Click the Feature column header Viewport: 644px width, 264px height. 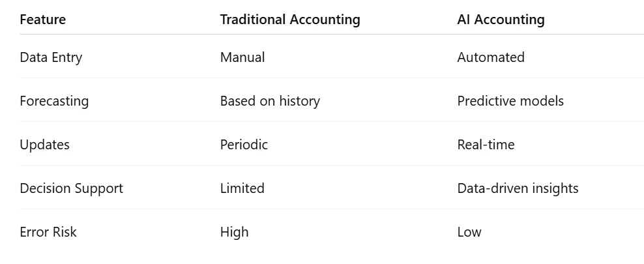42,20
